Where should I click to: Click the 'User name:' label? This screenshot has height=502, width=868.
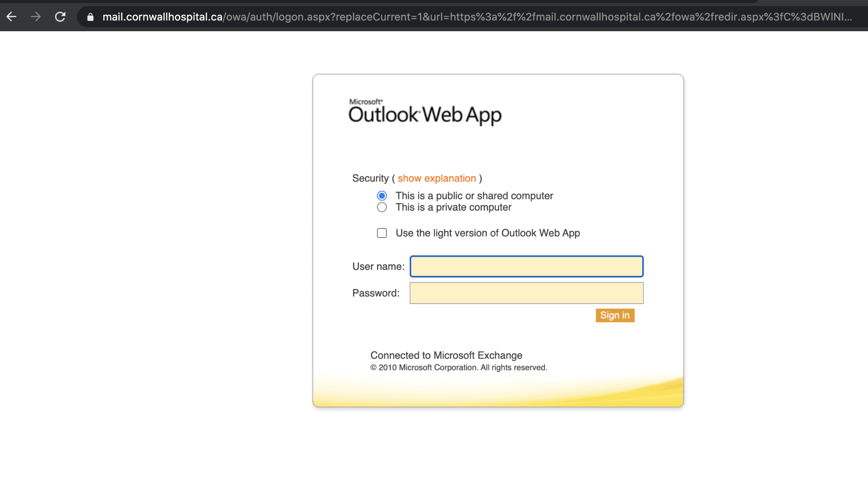coord(378,267)
